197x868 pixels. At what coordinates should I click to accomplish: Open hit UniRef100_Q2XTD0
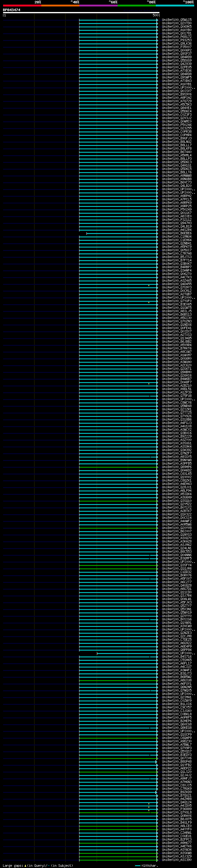coord(177,23)
